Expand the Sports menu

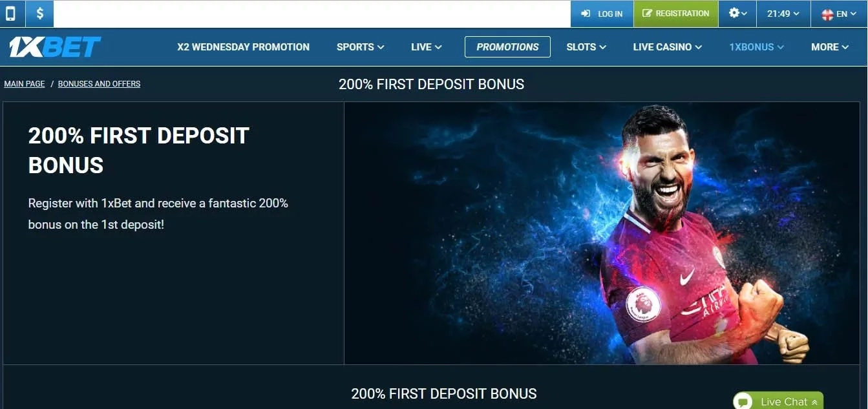point(360,47)
